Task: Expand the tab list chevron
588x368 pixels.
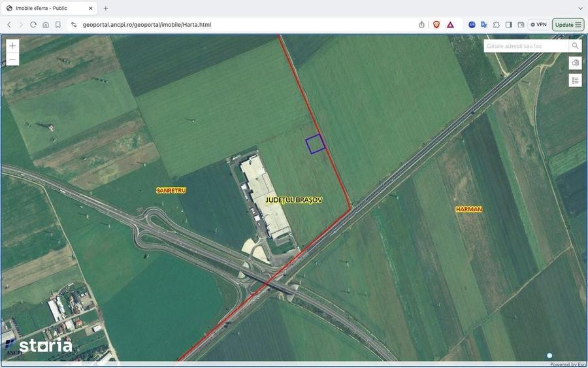Action: click(x=581, y=8)
